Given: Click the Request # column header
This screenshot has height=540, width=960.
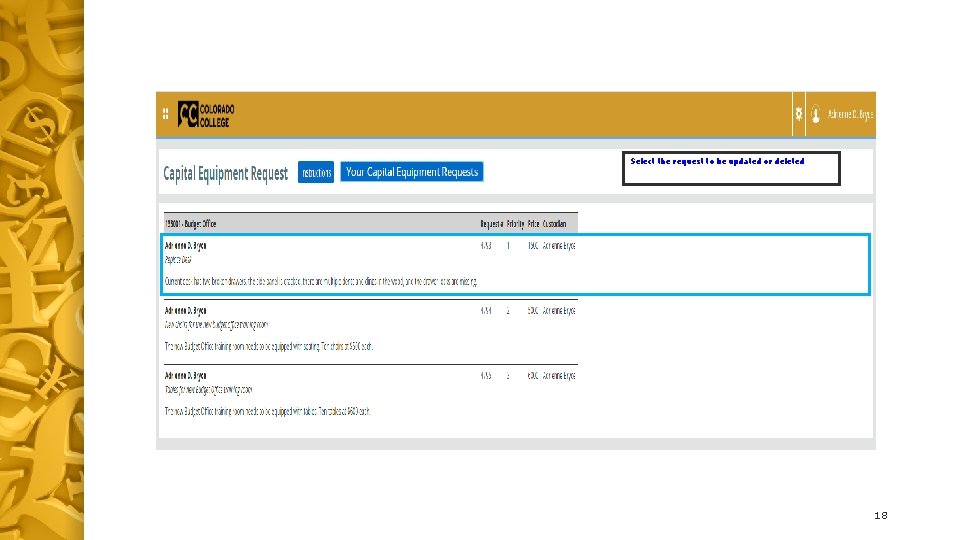Looking at the screenshot, I should coord(492,224).
